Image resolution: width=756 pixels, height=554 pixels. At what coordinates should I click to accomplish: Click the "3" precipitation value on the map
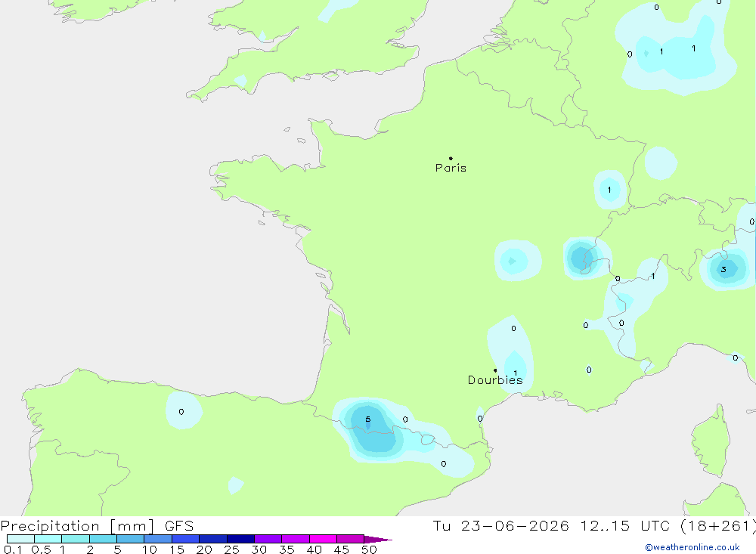point(723,270)
